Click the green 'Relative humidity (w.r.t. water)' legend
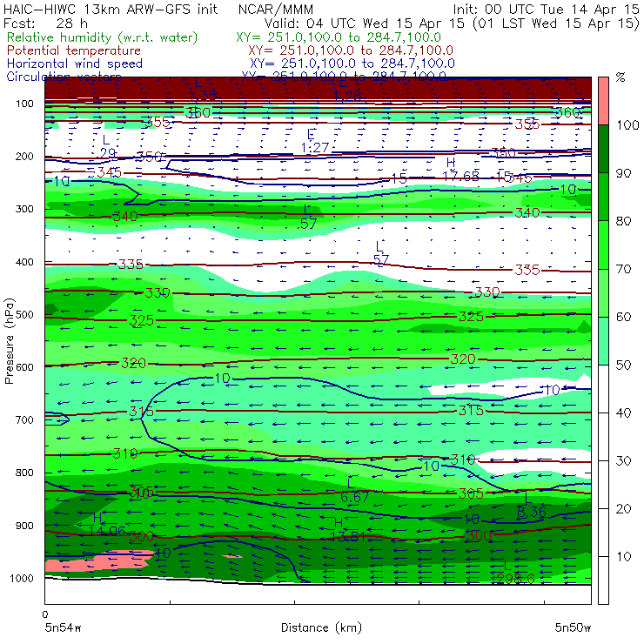644x644 pixels. point(103,37)
